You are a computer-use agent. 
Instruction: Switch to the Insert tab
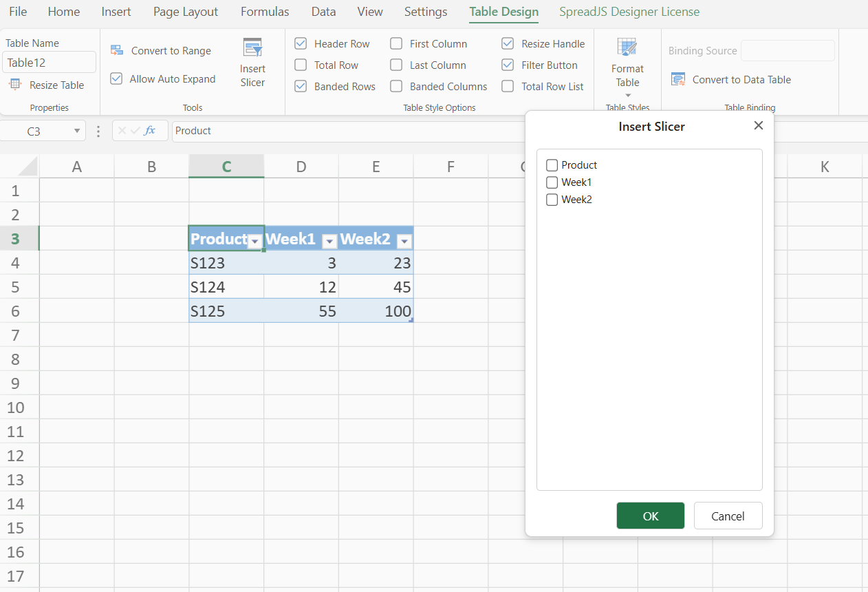[116, 12]
